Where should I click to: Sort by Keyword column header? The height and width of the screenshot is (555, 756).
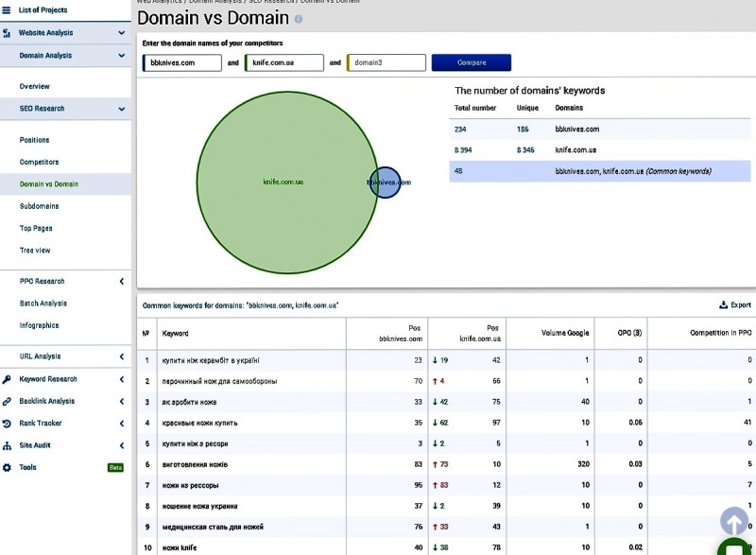click(x=175, y=333)
